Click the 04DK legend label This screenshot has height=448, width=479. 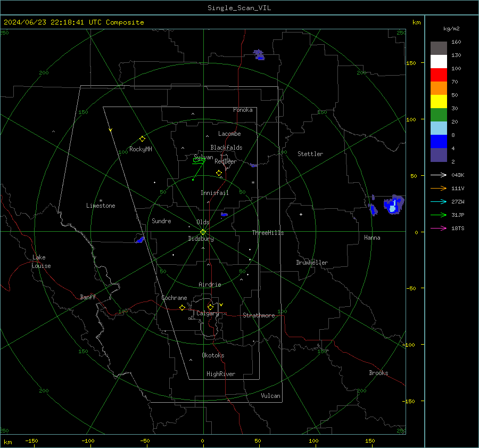point(458,175)
